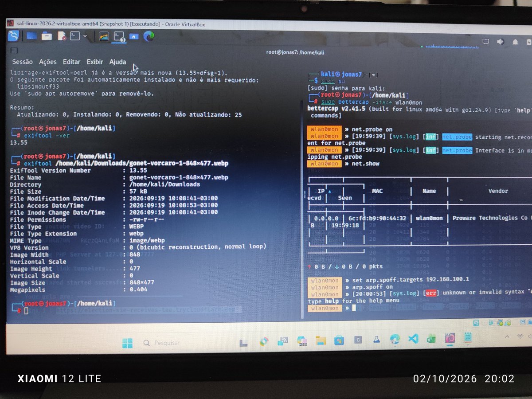Viewport: 532px width, 399px height.
Task: Click the Image Size value 848×477
Action: point(142,282)
